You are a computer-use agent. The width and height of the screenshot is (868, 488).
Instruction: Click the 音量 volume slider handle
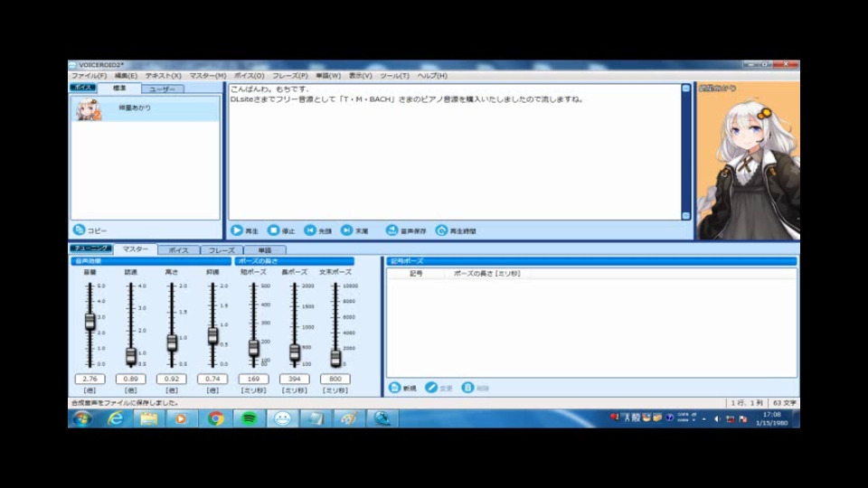click(x=90, y=321)
